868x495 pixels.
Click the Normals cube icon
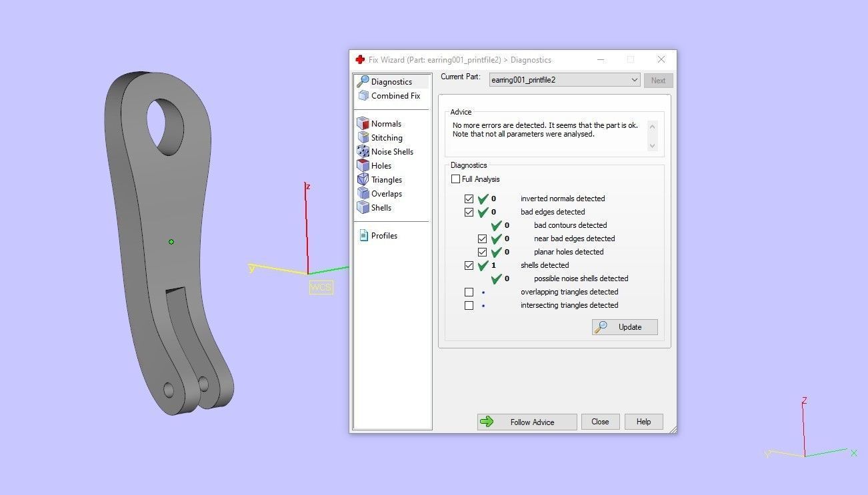tap(363, 123)
